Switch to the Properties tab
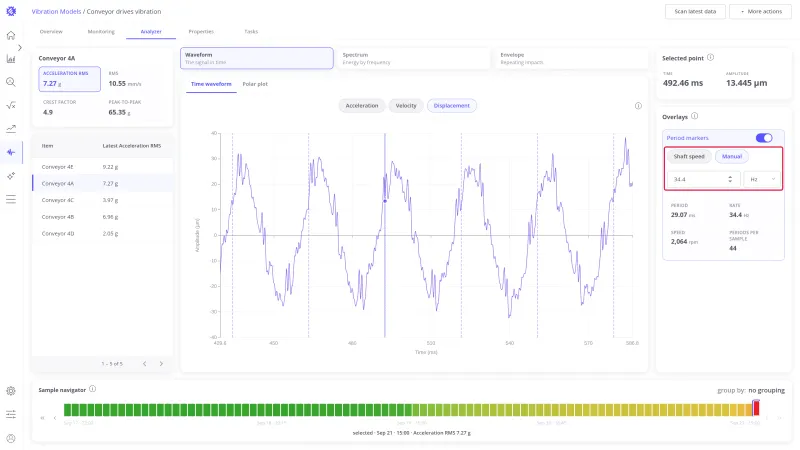The image size is (800, 450). coord(201,32)
